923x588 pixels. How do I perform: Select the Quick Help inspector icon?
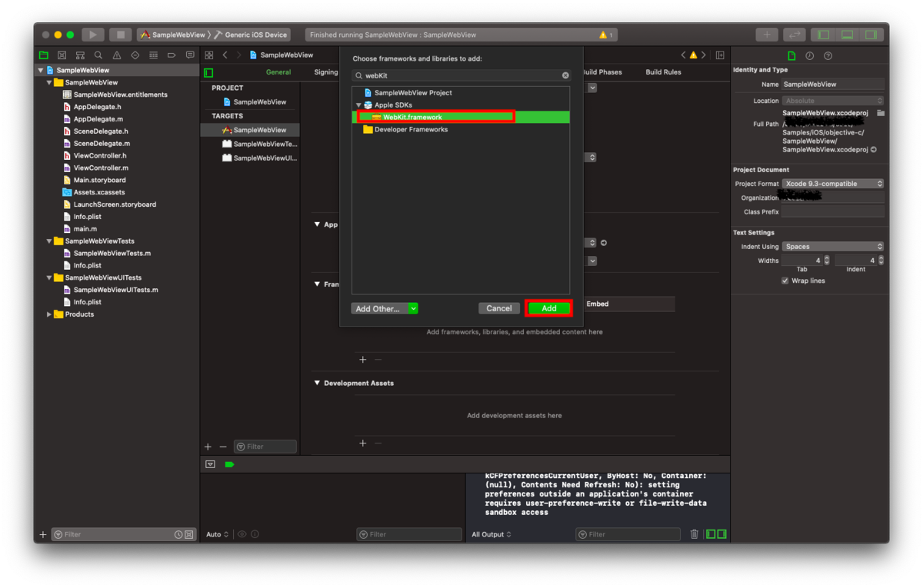828,56
